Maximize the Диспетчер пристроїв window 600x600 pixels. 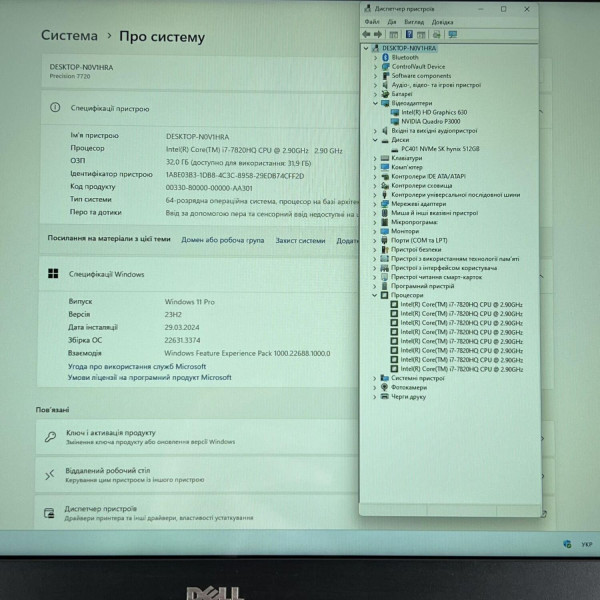click(x=504, y=9)
